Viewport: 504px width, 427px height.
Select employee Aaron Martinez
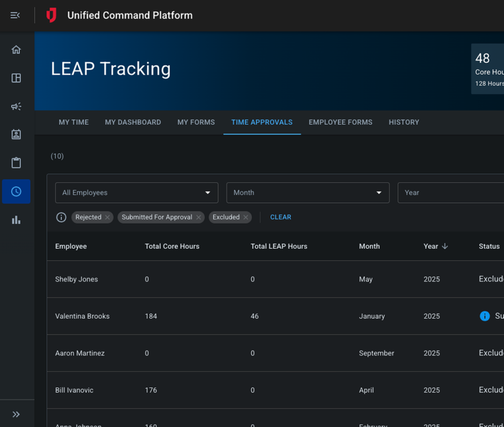[x=80, y=353]
